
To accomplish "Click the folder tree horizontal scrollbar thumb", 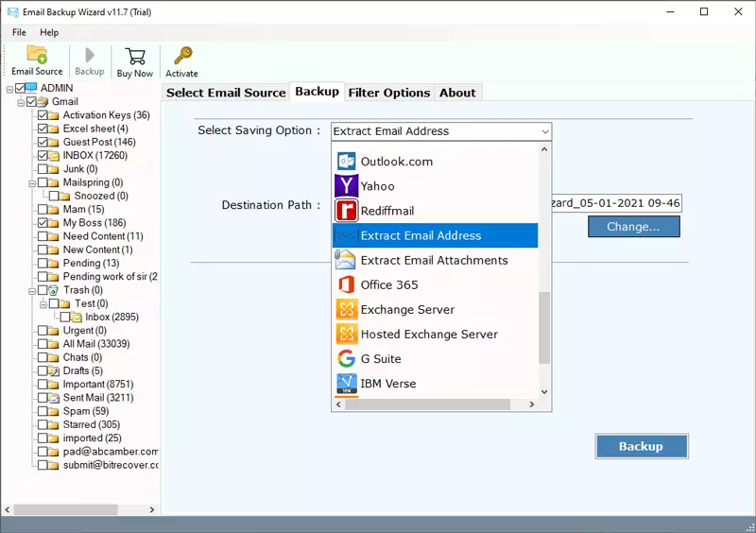I will tap(65, 509).
